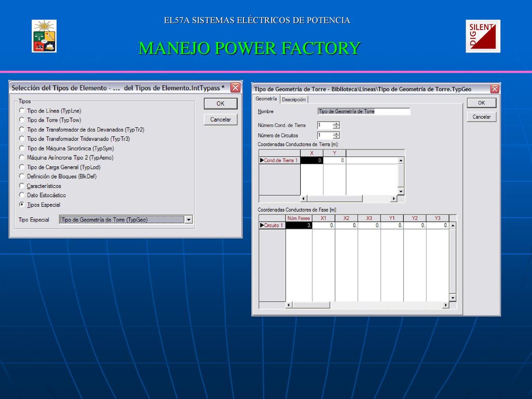The height and width of the screenshot is (399, 532).
Task: Click the university crest logo
Action: (x=44, y=36)
